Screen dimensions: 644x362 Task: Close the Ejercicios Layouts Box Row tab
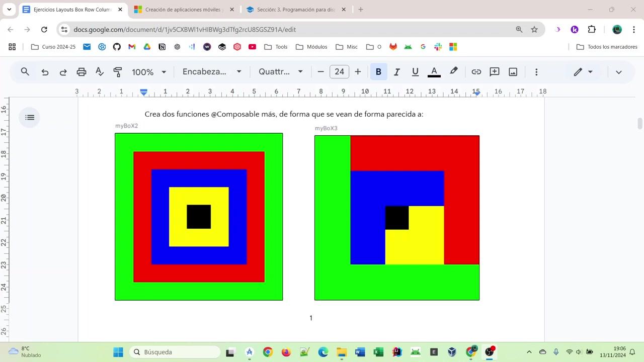point(120,10)
